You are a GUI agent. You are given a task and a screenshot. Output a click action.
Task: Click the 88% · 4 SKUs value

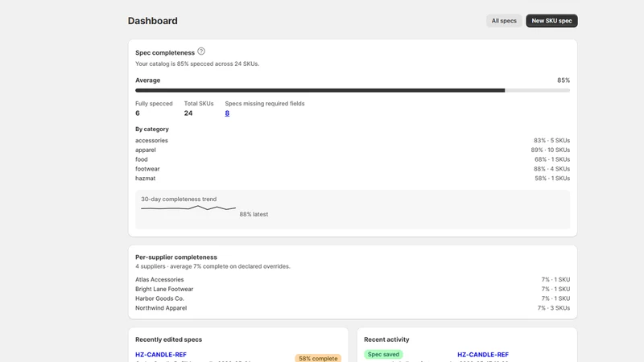point(551,169)
